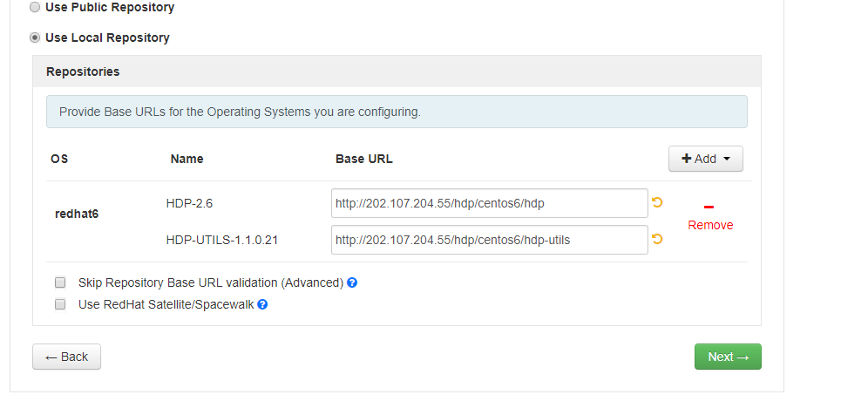This screenshot has height=415, width=868.
Task: Tick Use RedHat Satellite/Spacewalk checkbox
Action: [x=60, y=304]
